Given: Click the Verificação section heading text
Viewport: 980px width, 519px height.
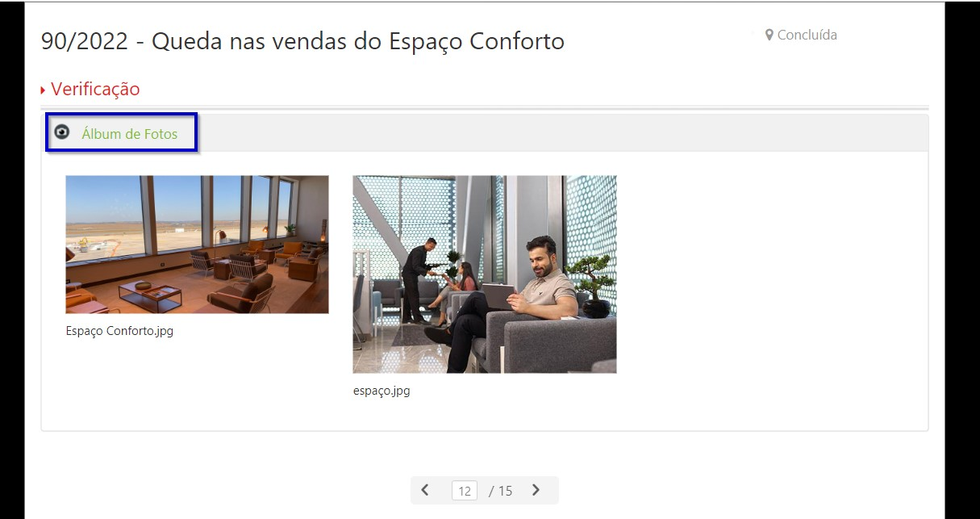Looking at the screenshot, I should coord(95,89).
